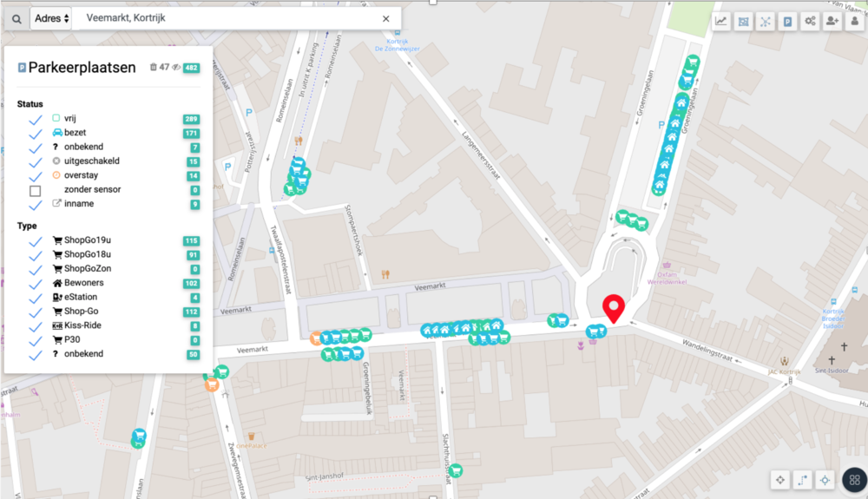
Task: Open the gears settings icon
Action: [810, 22]
